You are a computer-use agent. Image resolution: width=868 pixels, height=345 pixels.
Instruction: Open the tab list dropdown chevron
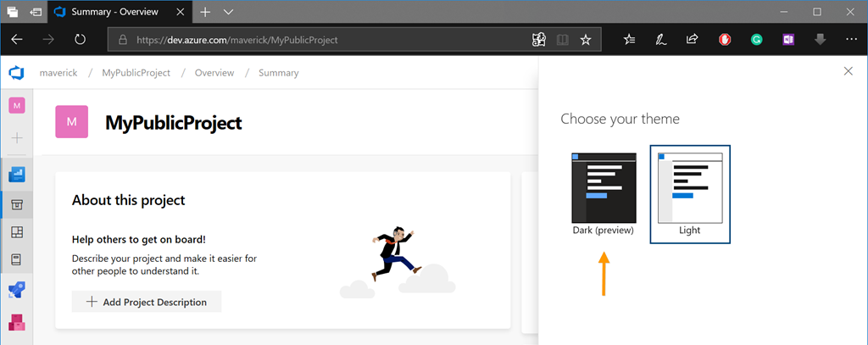point(229,12)
